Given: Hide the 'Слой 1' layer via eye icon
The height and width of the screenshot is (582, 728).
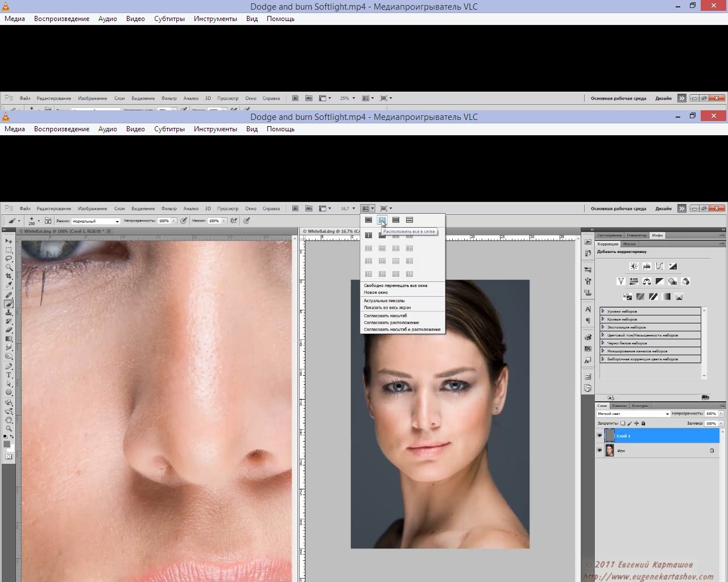Looking at the screenshot, I should point(599,436).
